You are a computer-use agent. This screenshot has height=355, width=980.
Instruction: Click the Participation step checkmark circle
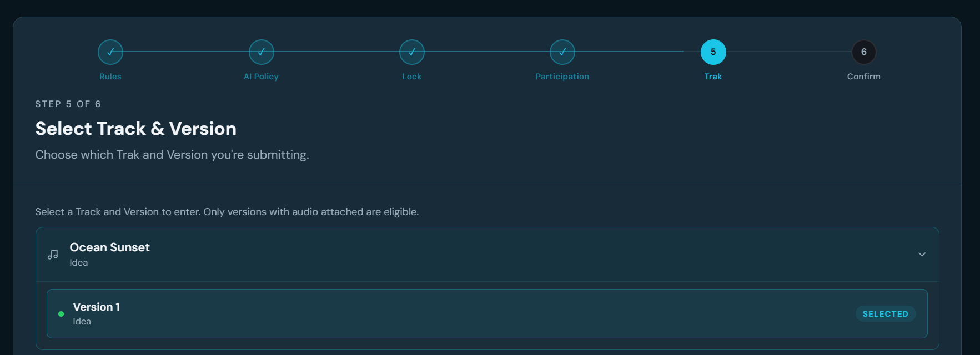click(x=562, y=52)
